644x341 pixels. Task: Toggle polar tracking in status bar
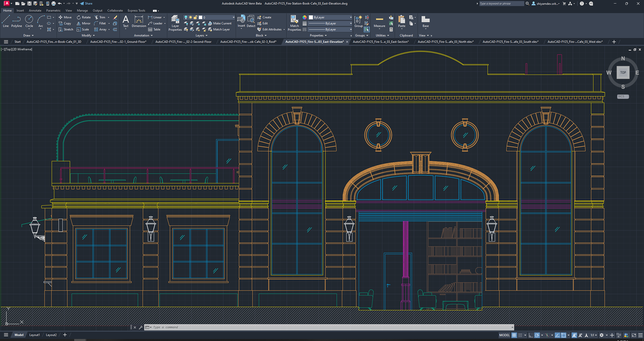point(537,335)
